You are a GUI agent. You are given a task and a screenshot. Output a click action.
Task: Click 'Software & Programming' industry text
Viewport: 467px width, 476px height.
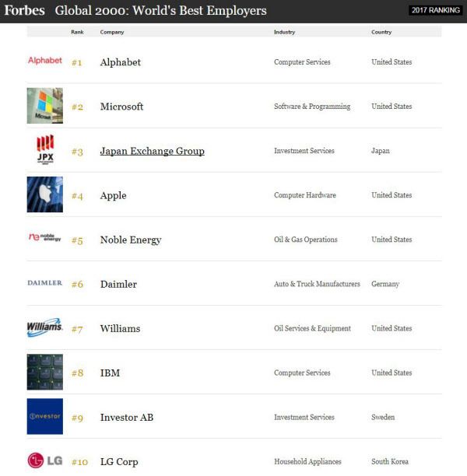(x=312, y=107)
